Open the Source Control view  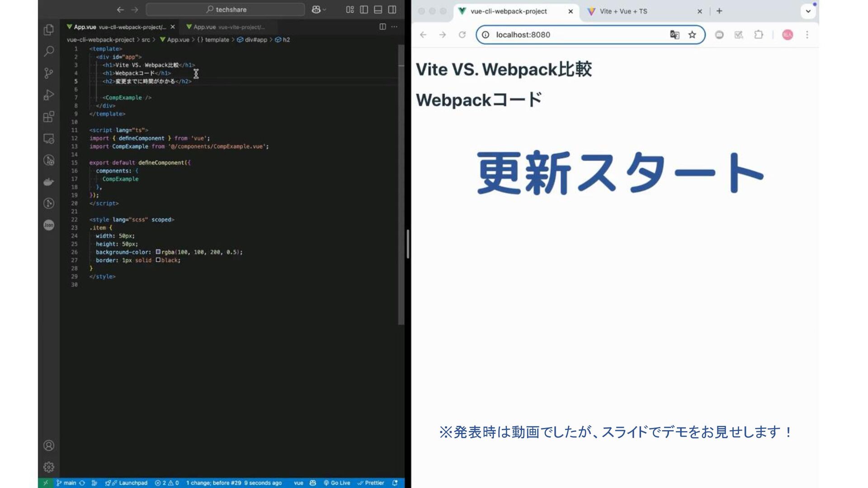pos(49,73)
